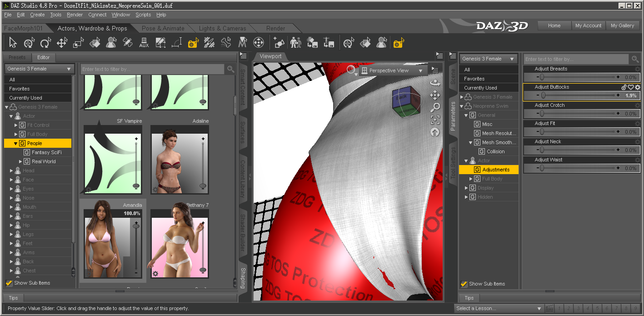Click the My Account button

click(x=588, y=25)
